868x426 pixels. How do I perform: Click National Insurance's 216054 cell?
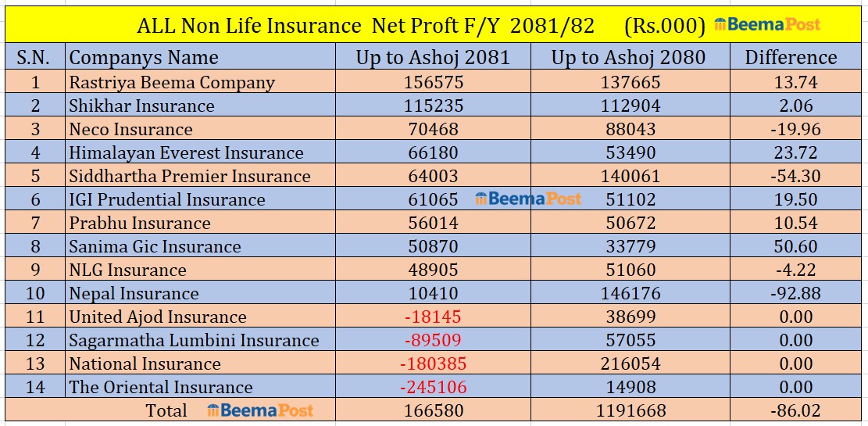coord(628,363)
